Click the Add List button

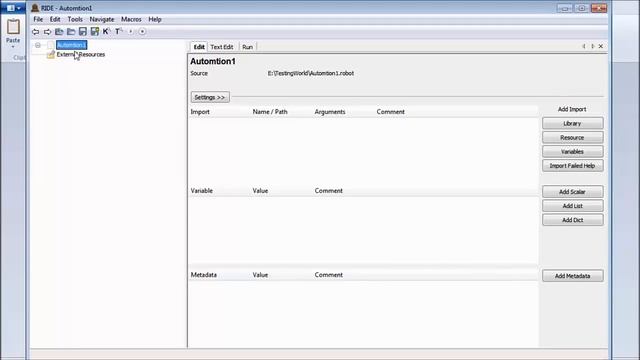[x=573, y=206]
